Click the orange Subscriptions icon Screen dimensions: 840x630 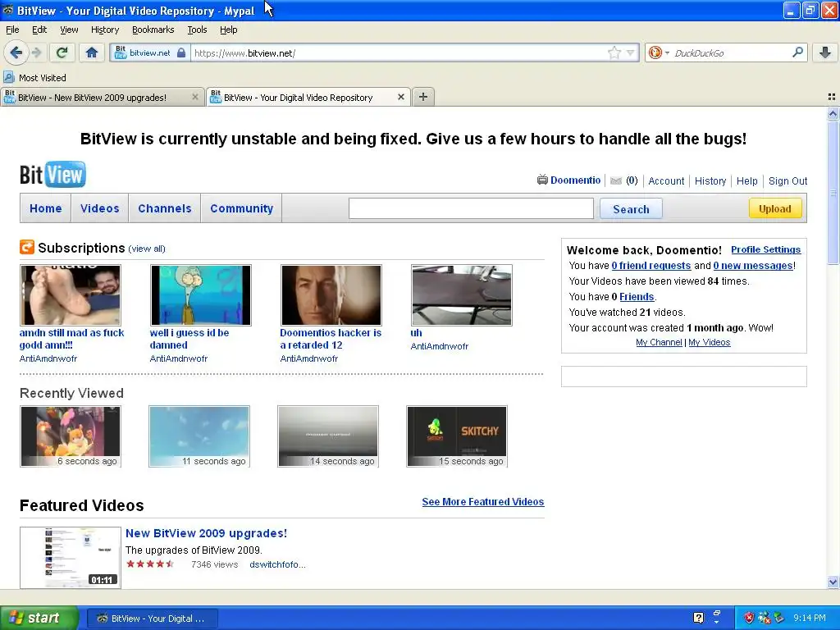[27, 247]
